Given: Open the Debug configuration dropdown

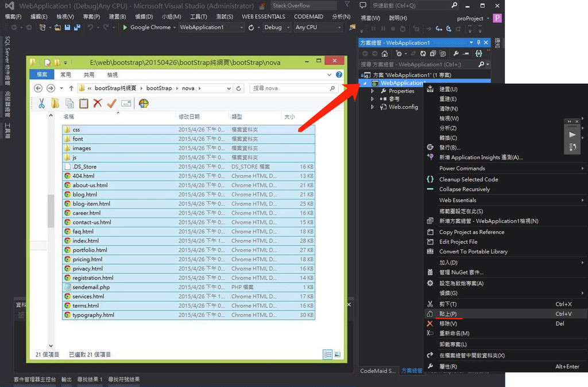Looking at the screenshot, I should click(x=276, y=27).
